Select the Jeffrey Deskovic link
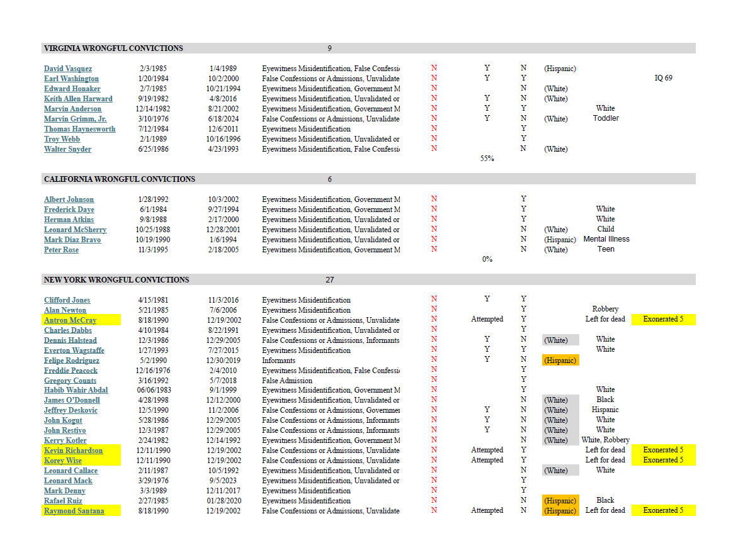This screenshot has width=738, height=560. (71, 410)
